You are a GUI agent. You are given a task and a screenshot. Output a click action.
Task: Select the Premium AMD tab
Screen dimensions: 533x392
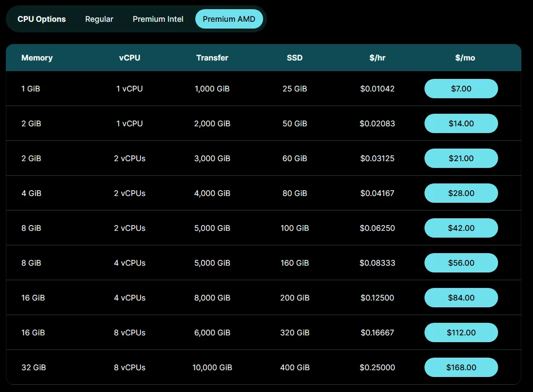click(x=229, y=19)
